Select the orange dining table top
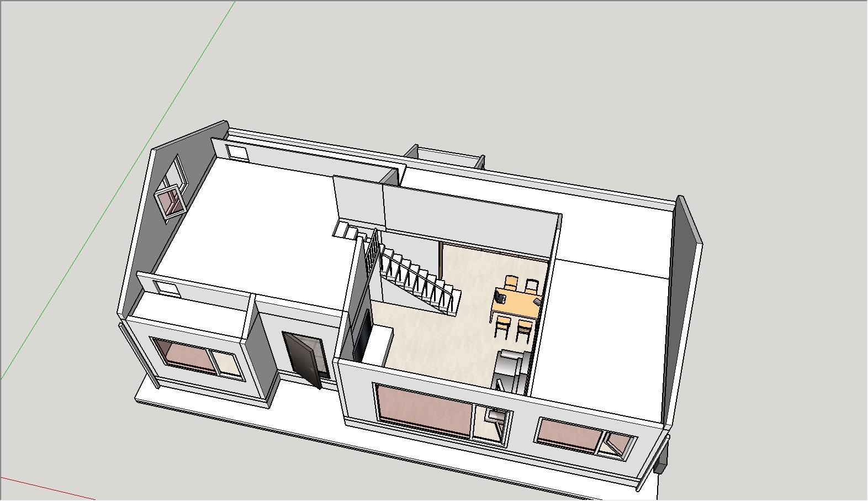Image resolution: width=868 pixels, height=501 pixels. [516, 303]
